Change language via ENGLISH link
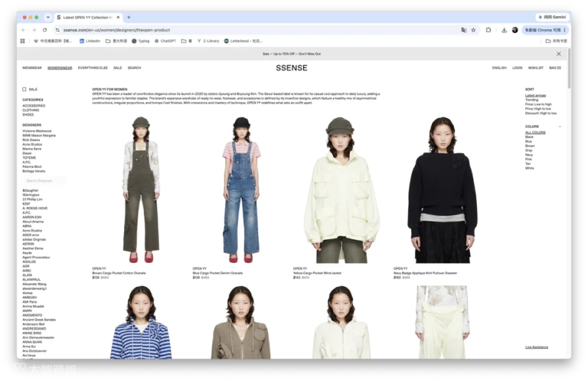 coord(499,68)
